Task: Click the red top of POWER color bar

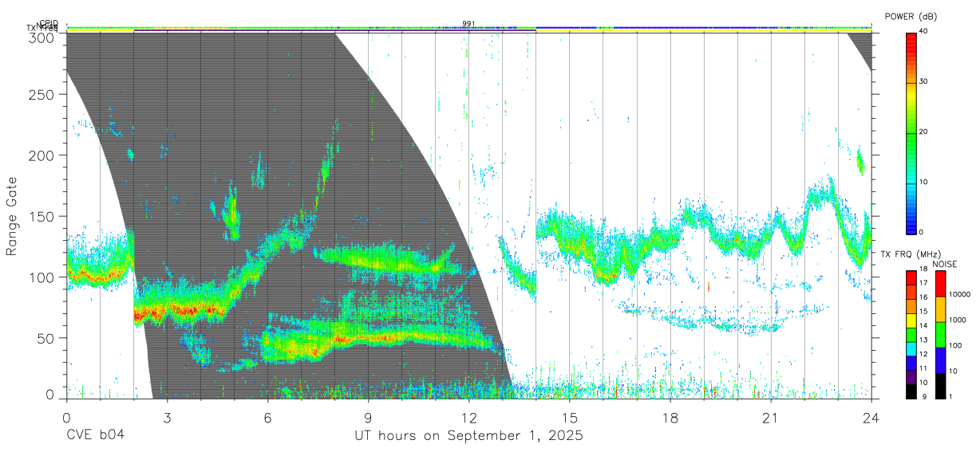Action: [911, 40]
